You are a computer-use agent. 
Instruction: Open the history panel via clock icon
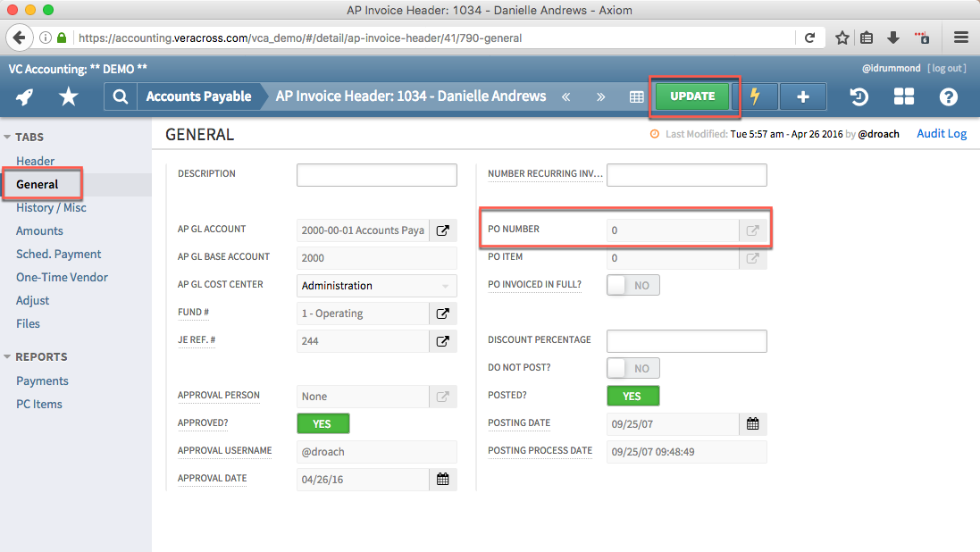858,96
